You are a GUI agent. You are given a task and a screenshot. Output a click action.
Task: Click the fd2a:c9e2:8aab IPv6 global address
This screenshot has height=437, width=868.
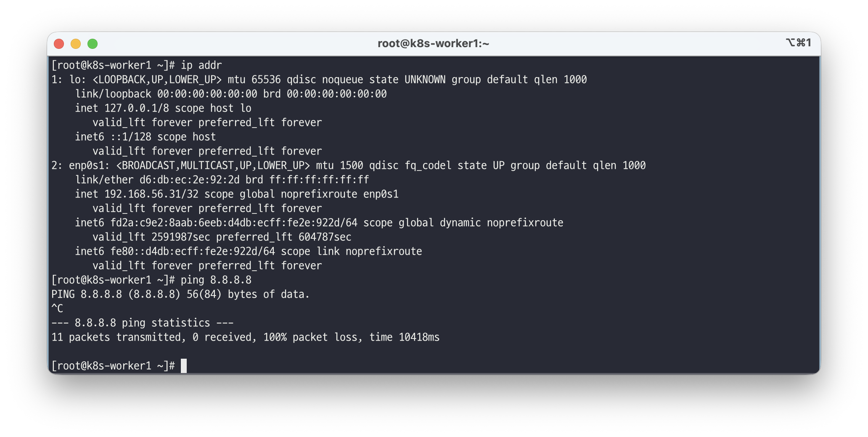point(233,223)
